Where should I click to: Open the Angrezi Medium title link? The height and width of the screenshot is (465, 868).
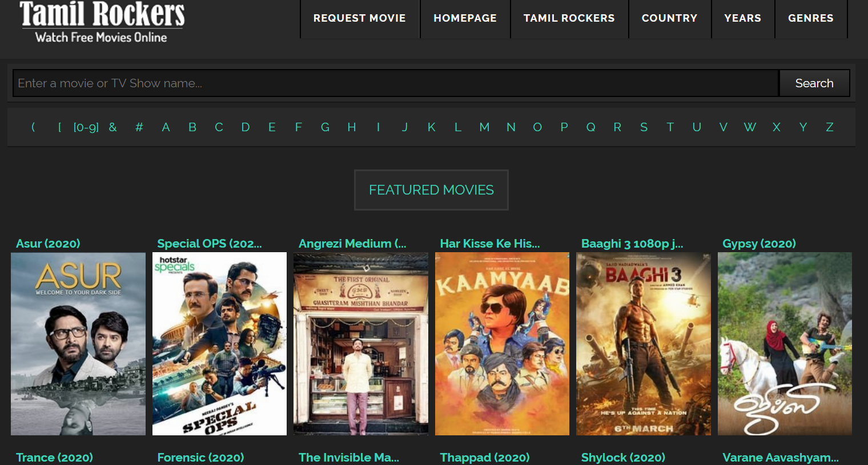coord(352,244)
